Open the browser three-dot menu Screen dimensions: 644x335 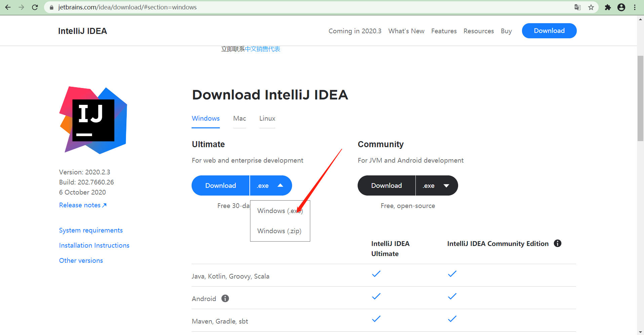[635, 7]
